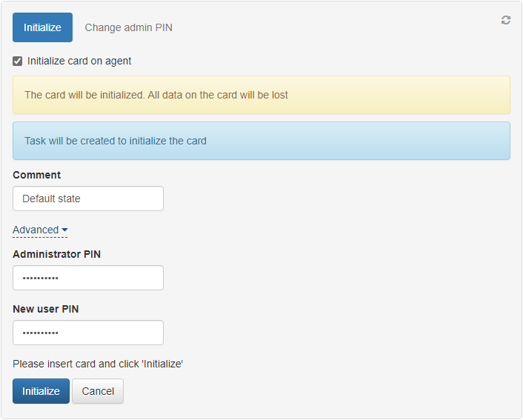The image size is (523, 420).
Task: Focus the Comment input field
Action: pyautogui.click(x=88, y=199)
